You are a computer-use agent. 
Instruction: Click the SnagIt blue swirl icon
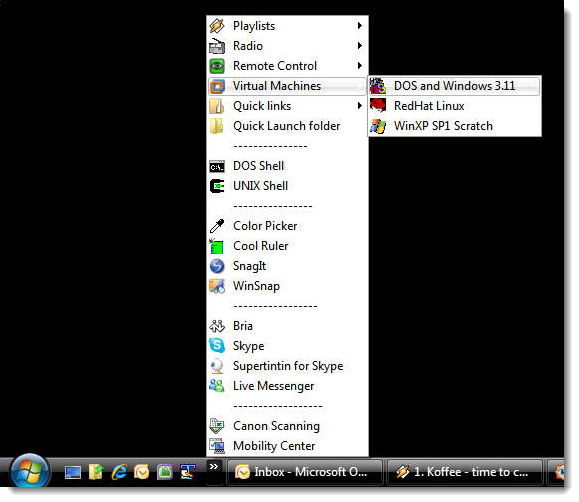[x=217, y=266]
